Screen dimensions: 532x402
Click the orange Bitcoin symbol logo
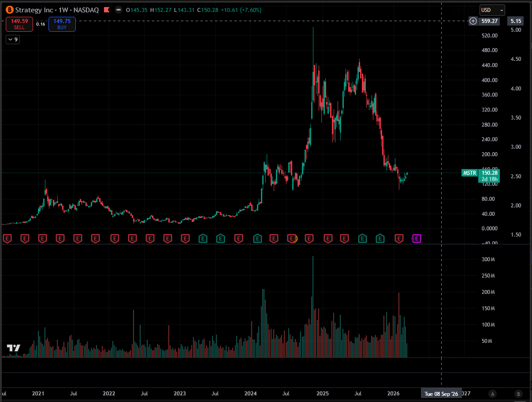pyautogui.click(x=9, y=10)
